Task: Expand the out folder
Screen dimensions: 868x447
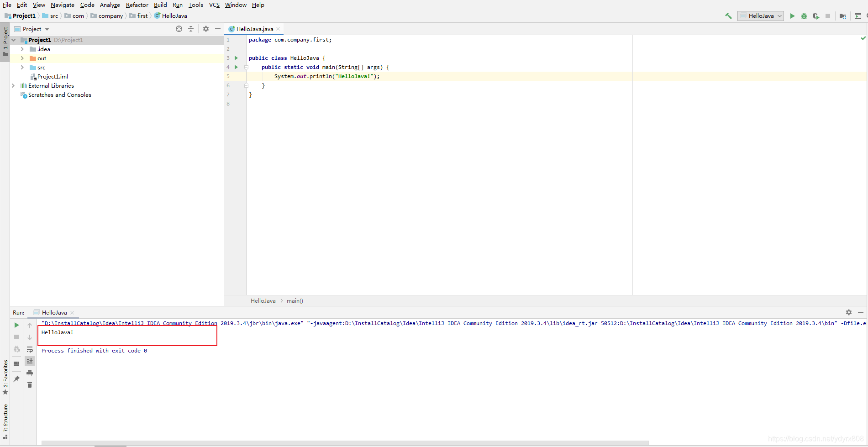Action: tap(22, 58)
